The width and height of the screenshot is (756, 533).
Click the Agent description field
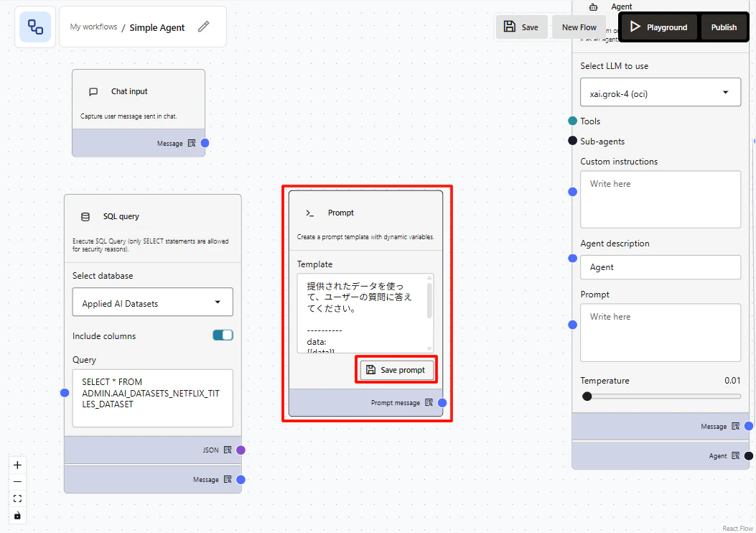pos(660,267)
